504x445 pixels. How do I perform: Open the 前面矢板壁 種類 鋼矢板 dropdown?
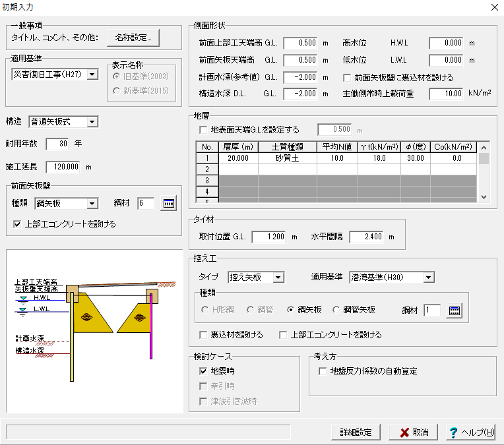92,204
